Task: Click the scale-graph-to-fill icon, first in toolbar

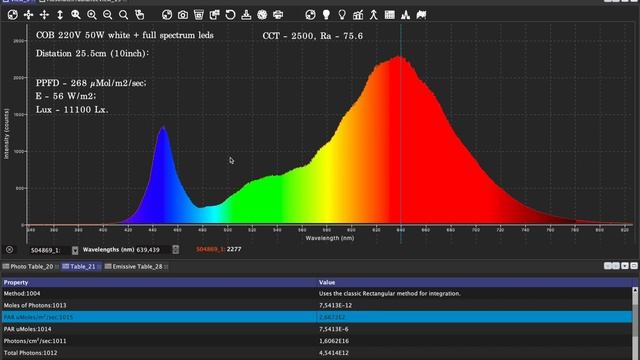Action: tap(13, 15)
